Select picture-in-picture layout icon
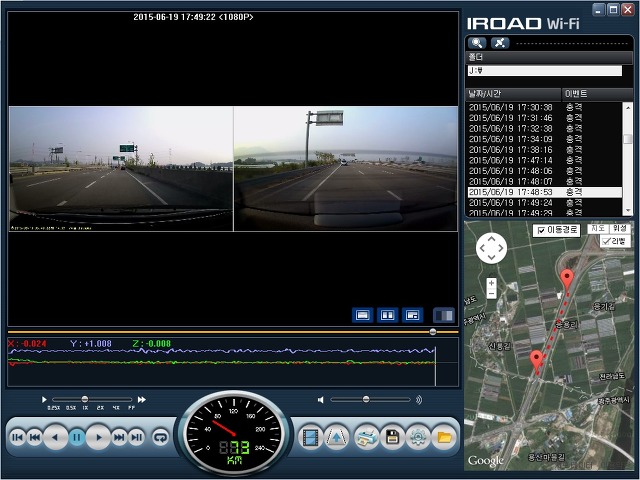 pos(412,315)
